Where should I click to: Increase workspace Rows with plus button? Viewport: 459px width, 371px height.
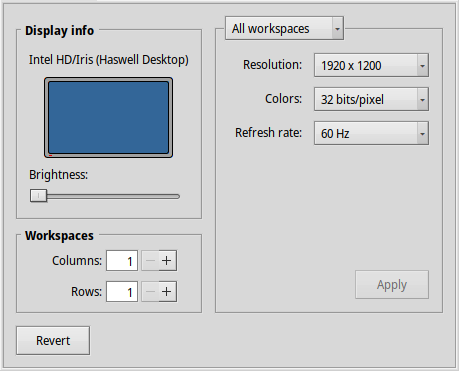point(167,292)
